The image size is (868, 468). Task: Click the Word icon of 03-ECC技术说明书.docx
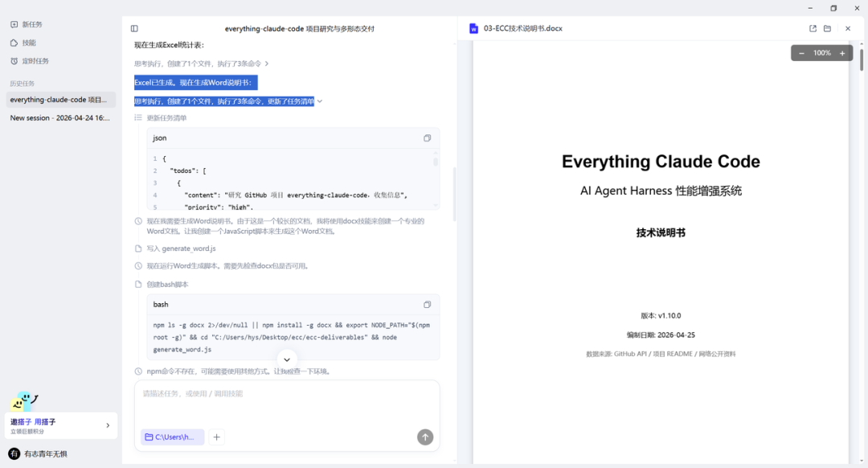click(x=473, y=29)
